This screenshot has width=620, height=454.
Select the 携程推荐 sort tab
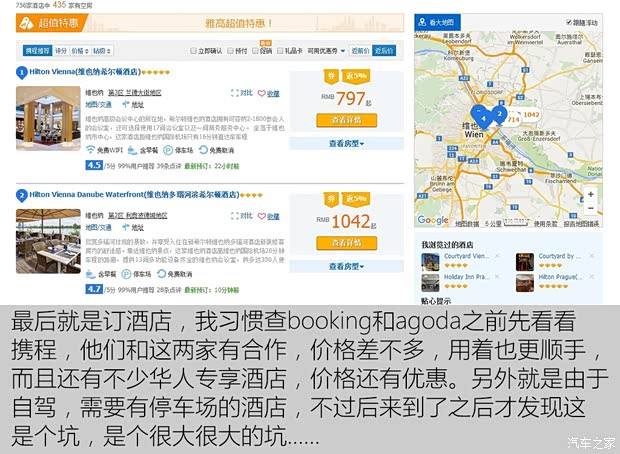tap(38, 51)
